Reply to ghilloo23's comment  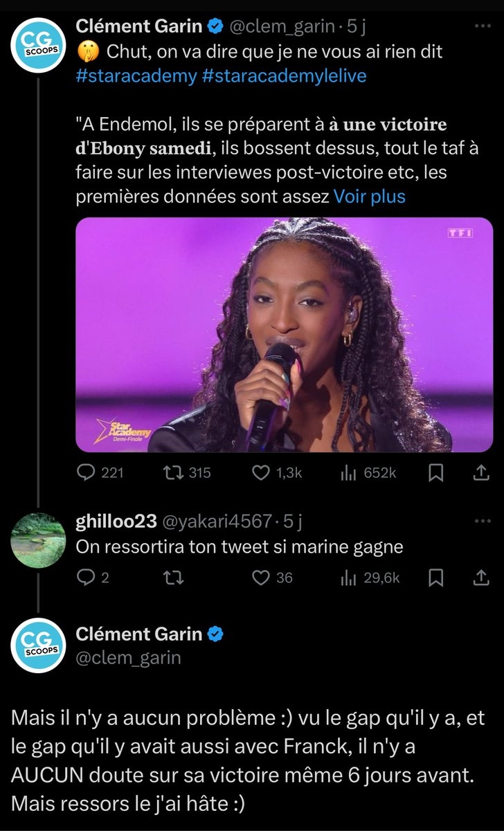point(86,577)
